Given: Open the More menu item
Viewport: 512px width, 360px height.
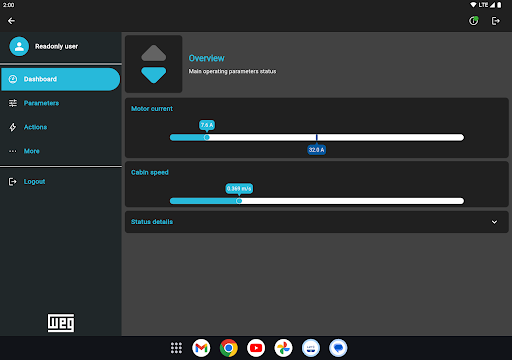Looking at the screenshot, I should point(60,151).
